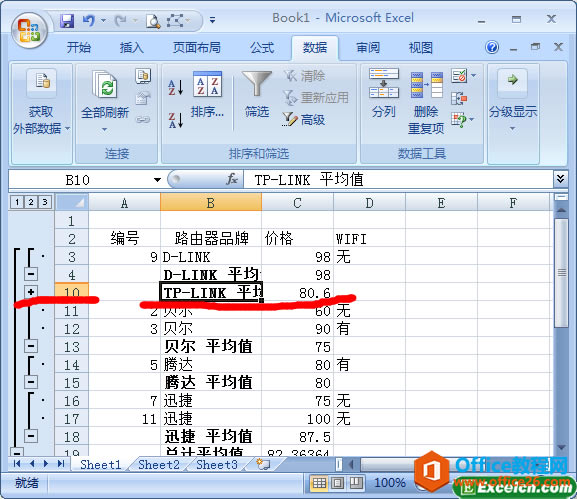Show outline level 2
This screenshot has height=499, width=577.
click(x=31, y=202)
